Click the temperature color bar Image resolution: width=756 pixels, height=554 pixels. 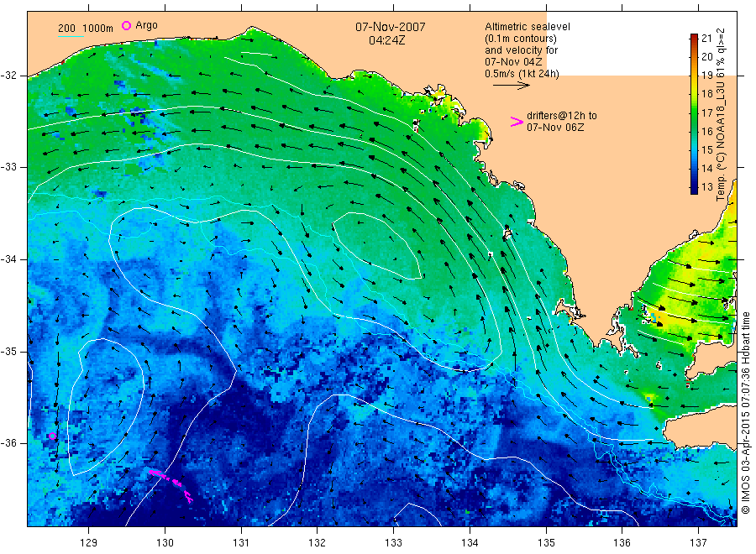pyautogui.click(x=694, y=114)
